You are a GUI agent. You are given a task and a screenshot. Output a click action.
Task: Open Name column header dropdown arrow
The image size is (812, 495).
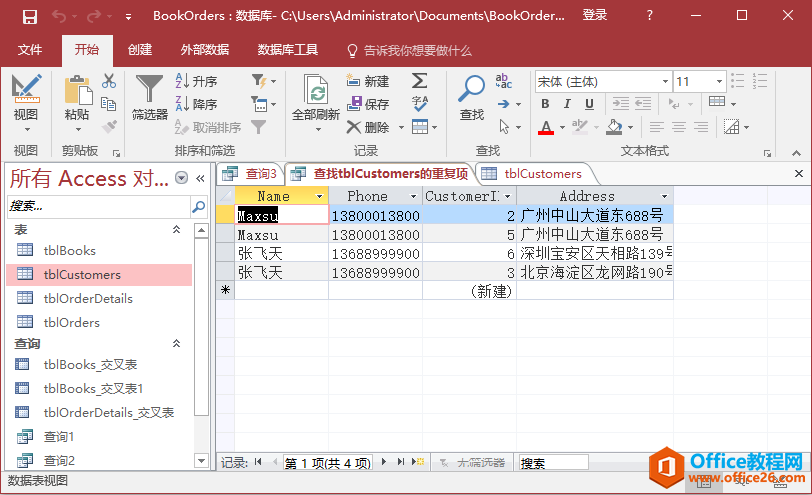coord(320,197)
